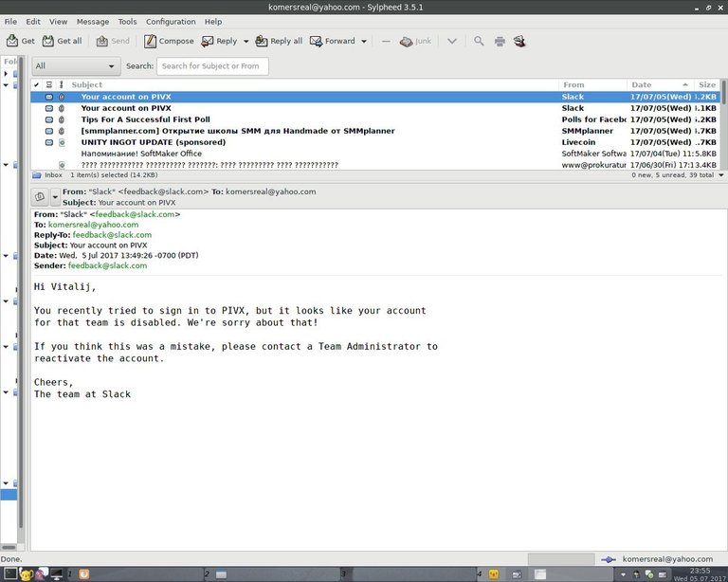Open preferences tools icon in toolbar

[x=519, y=41]
